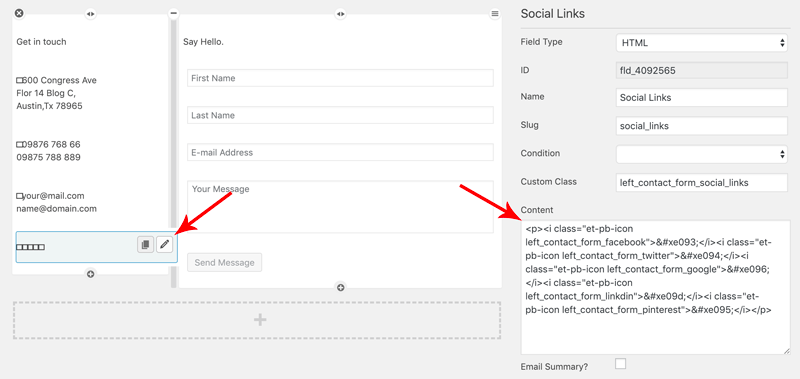Image resolution: width=800 pixels, height=379 pixels.
Task: Click the remove column X icon
Action: click(19, 13)
